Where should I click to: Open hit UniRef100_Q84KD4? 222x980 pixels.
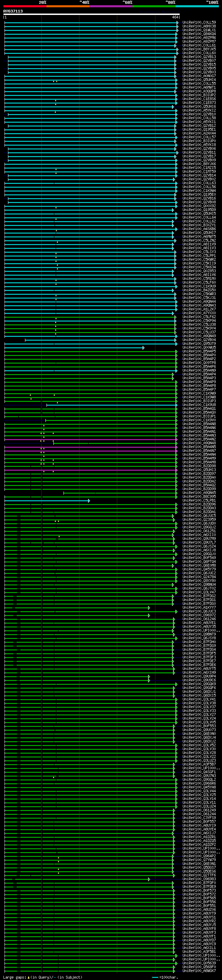tap(199, 34)
